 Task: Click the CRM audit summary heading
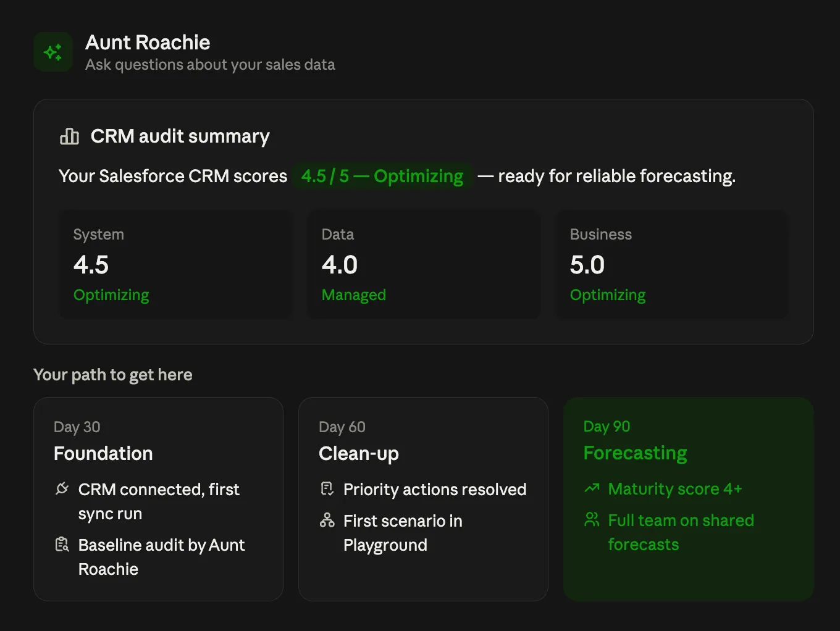click(180, 136)
